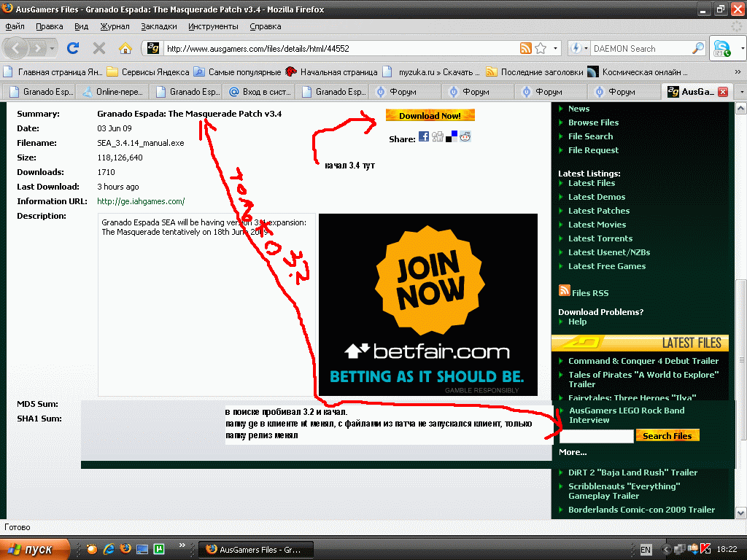Click the orange Files RSS feed icon
747x560 pixels.
tap(564, 290)
